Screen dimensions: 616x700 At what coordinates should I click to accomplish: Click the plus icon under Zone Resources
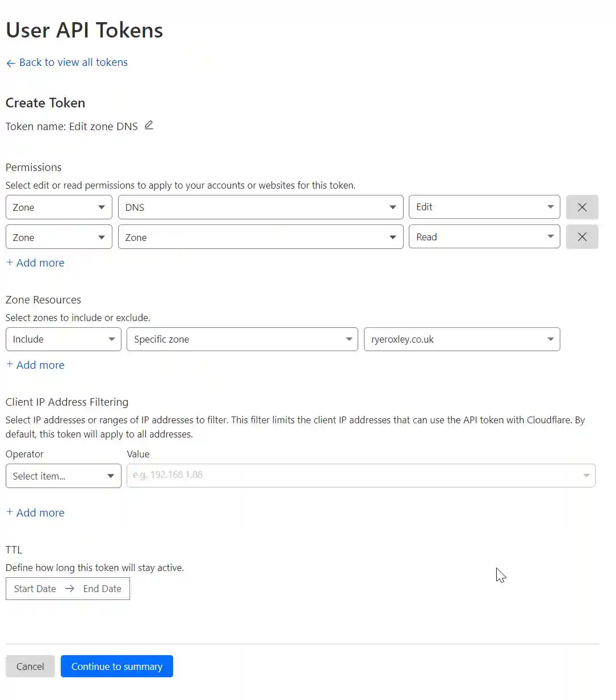coord(9,365)
